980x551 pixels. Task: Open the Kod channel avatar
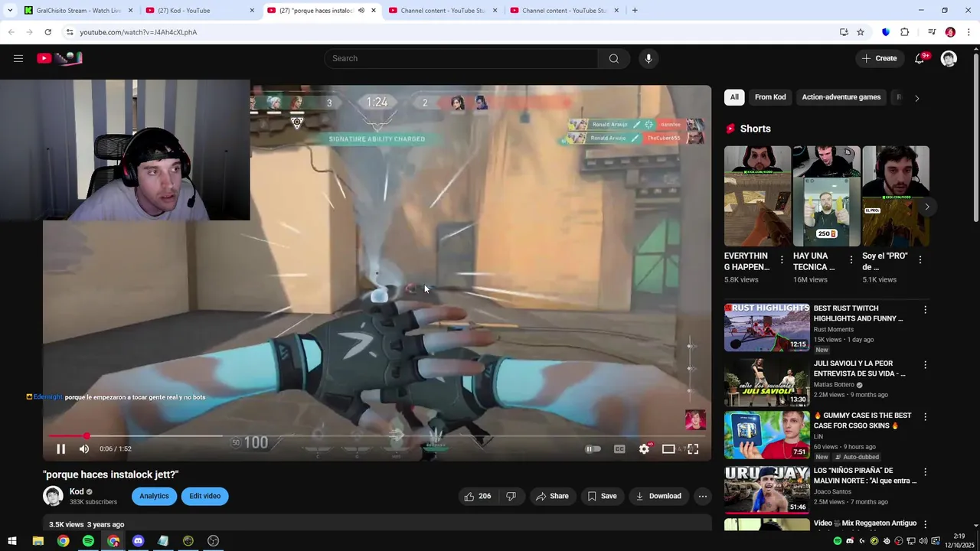point(53,496)
